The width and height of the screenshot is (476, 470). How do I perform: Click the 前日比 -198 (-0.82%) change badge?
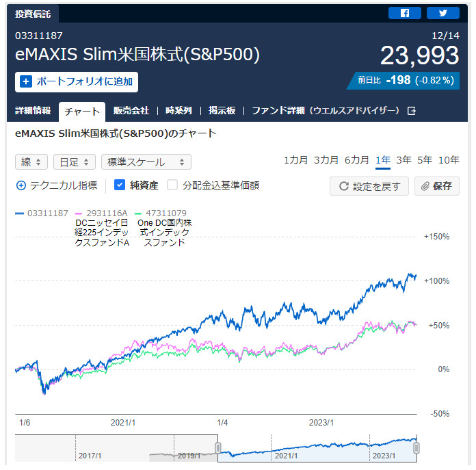(404, 81)
